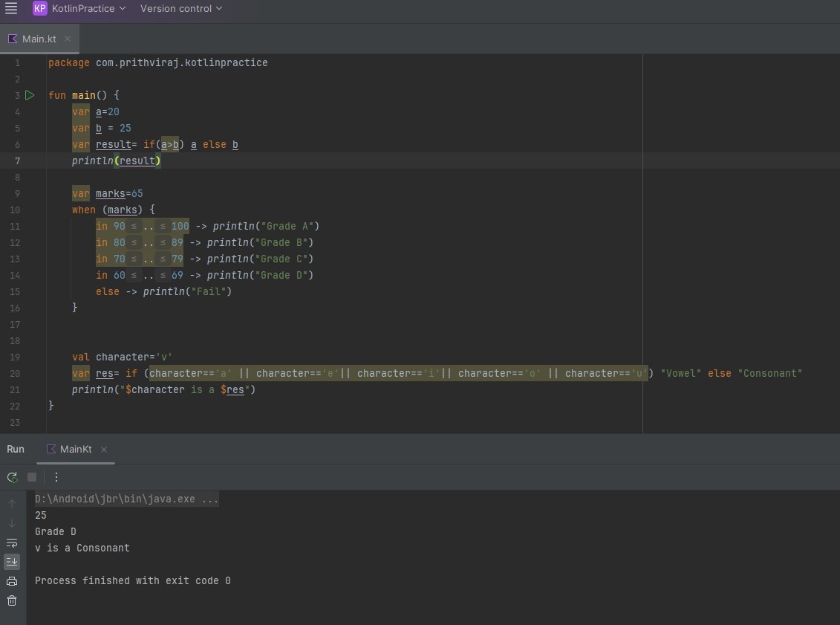Click console output 'v is a Consonant'
Image resolution: width=840 pixels, height=625 pixels.
pos(82,548)
